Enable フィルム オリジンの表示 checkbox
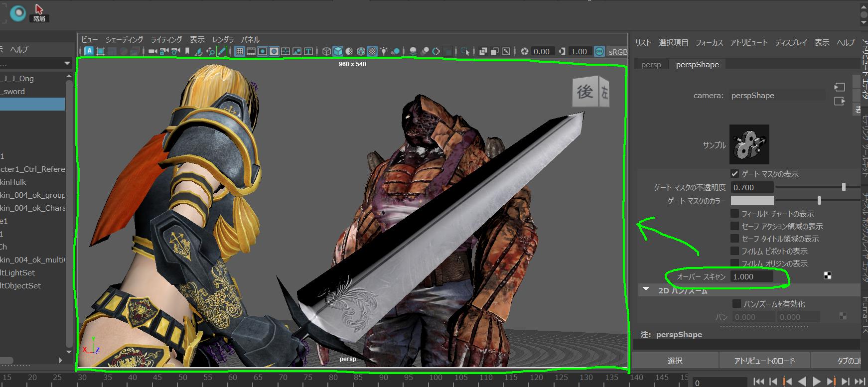Viewport: 868px width, 387px height. click(x=734, y=263)
